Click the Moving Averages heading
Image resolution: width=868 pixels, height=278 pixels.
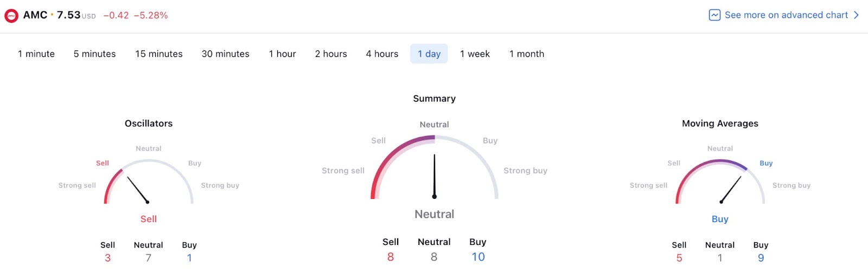coord(720,124)
